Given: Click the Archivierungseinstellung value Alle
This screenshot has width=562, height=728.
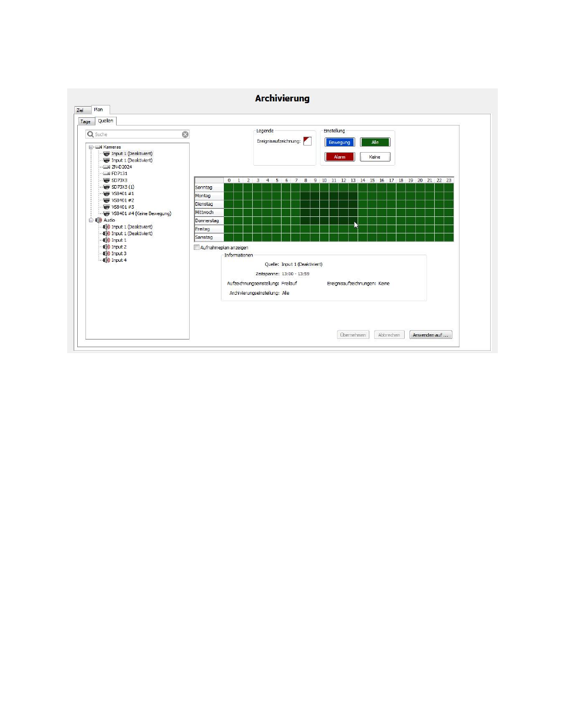Looking at the screenshot, I should [x=286, y=293].
